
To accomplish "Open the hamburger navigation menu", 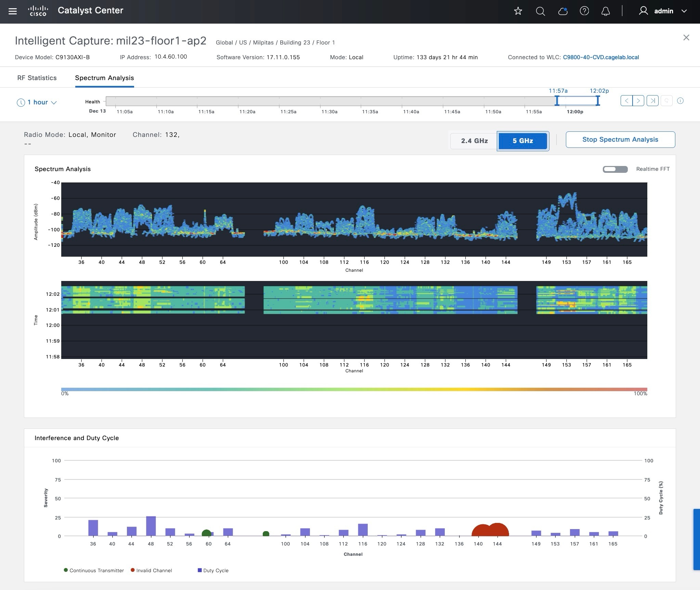I will pos(13,11).
